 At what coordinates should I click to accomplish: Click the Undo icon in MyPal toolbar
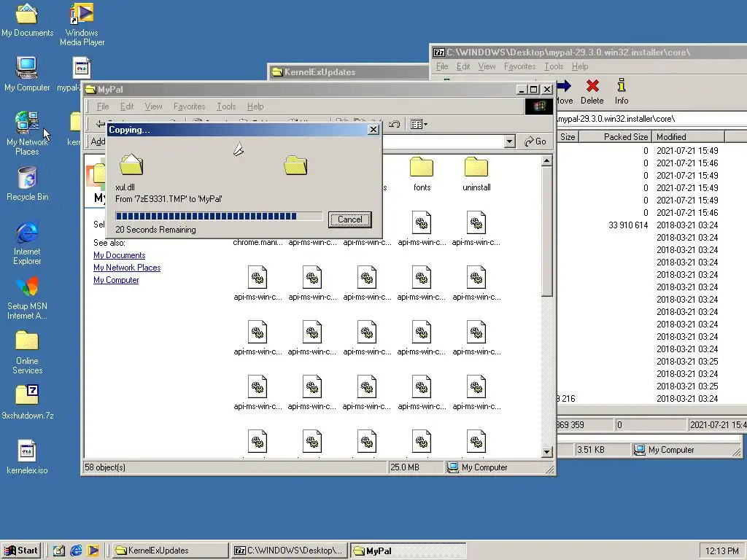coord(394,124)
